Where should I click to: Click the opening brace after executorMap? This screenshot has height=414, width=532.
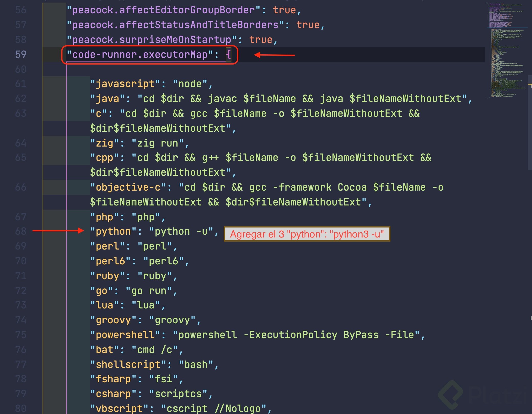[x=228, y=54]
